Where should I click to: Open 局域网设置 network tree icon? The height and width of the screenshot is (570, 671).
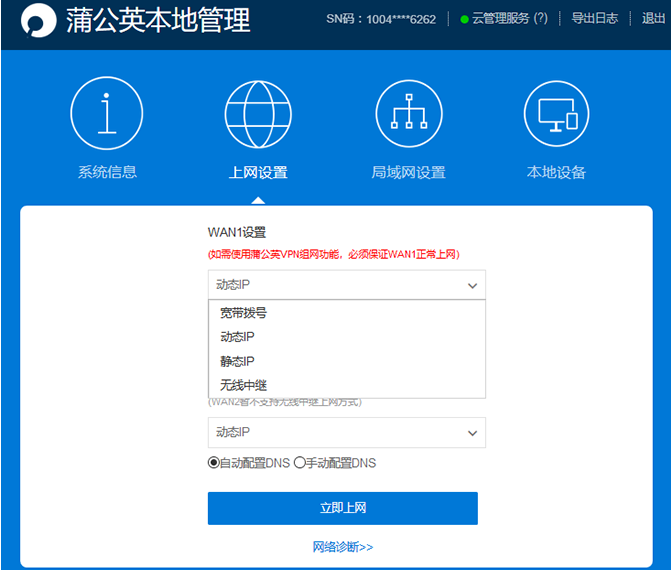tap(408, 113)
